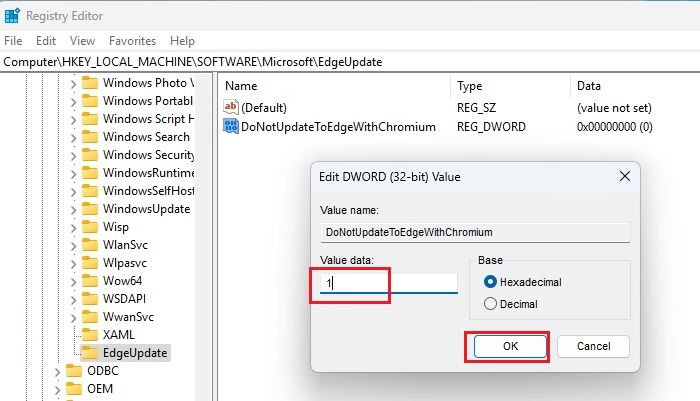Expand the WSDAPI tree node
Screen dimensions: 700x401
(73, 299)
